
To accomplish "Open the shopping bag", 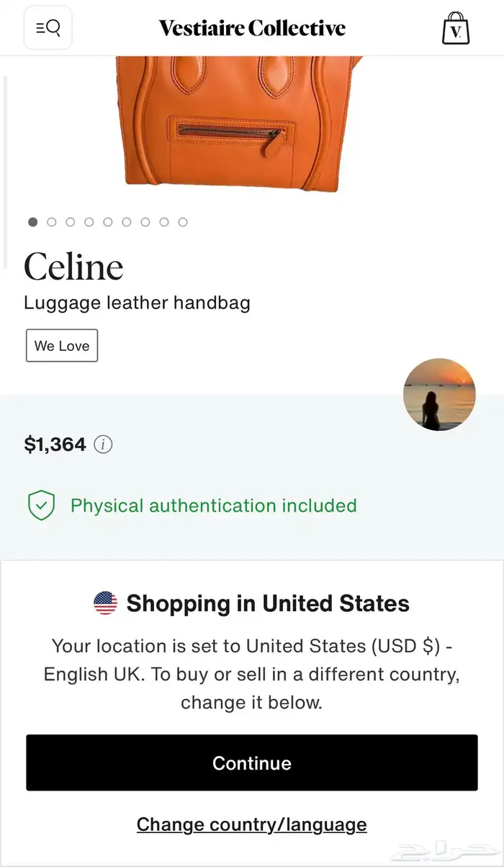I will (455, 29).
